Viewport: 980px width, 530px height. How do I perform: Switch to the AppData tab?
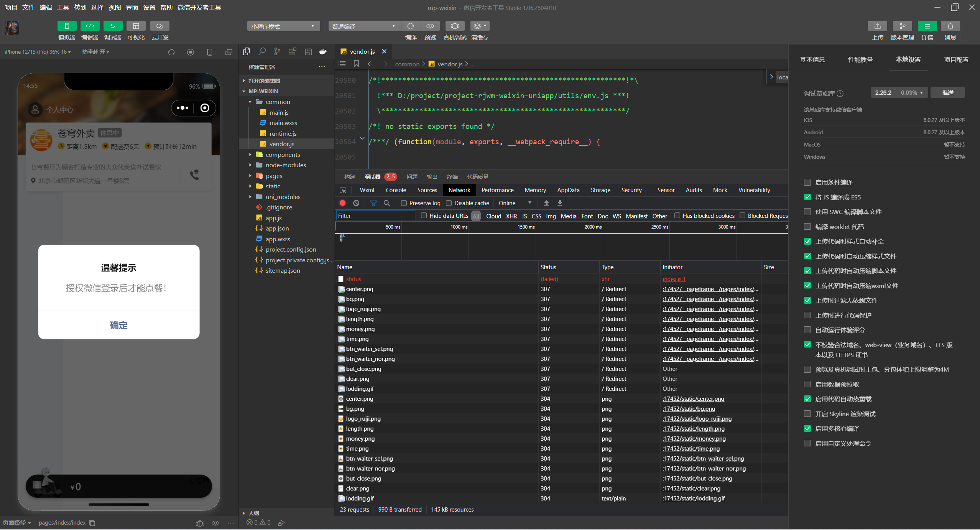[568, 190]
